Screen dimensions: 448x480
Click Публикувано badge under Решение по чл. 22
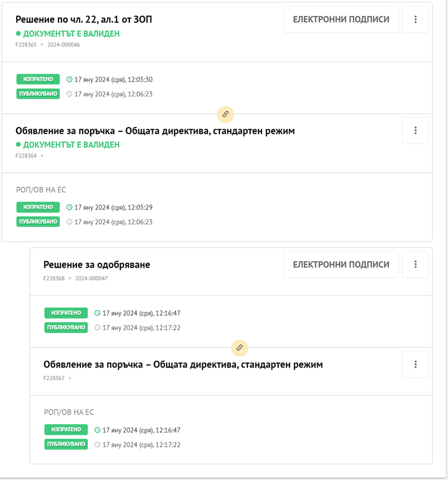[x=38, y=94]
